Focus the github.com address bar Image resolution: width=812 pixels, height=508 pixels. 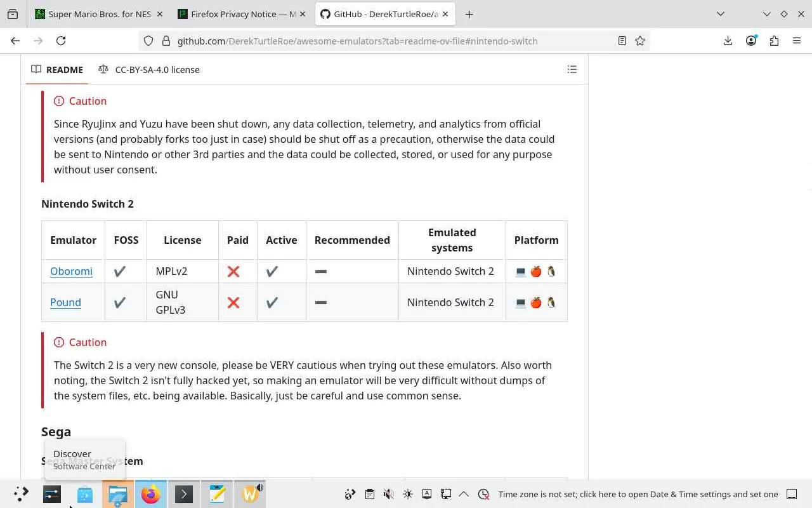(x=393, y=41)
